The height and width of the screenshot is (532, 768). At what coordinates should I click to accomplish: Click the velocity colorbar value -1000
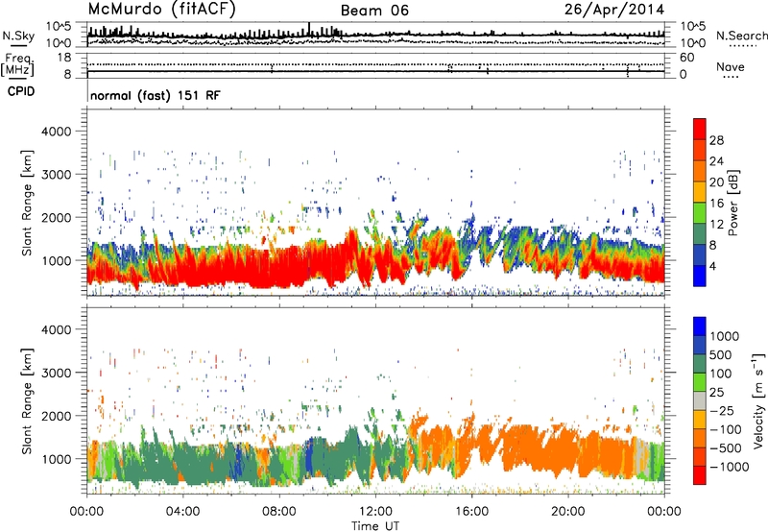pyautogui.click(x=729, y=467)
